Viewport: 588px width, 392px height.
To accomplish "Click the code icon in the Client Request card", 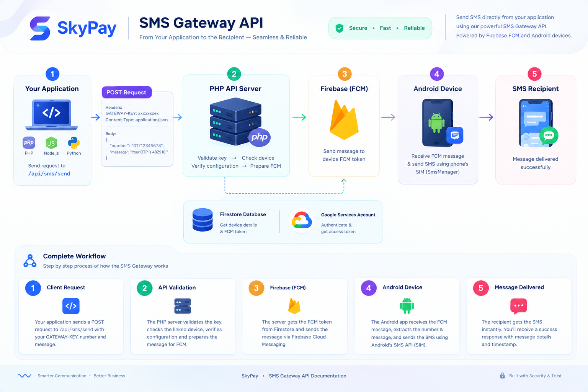I will (x=71, y=306).
